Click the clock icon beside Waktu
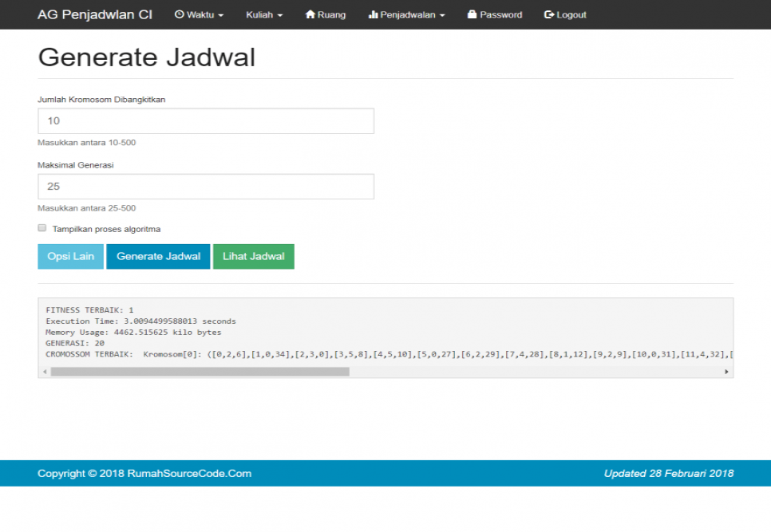Viewport: 771px width, 532px height. pyautogui.click(x=179, y=14)
